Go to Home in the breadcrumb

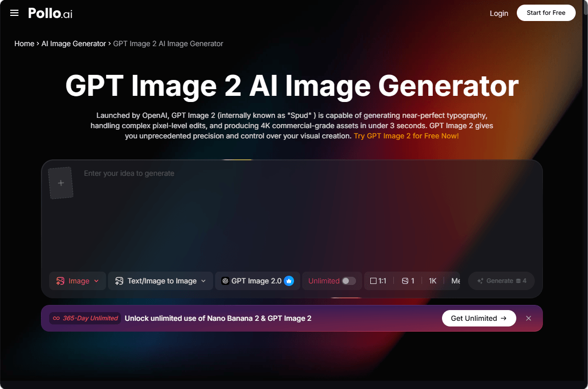tap(25, 44)
